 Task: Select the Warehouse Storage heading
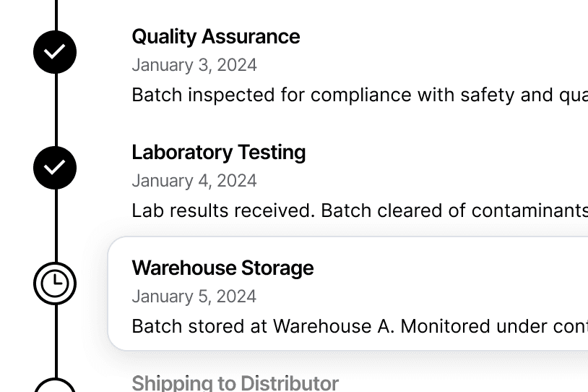[222, 268]
